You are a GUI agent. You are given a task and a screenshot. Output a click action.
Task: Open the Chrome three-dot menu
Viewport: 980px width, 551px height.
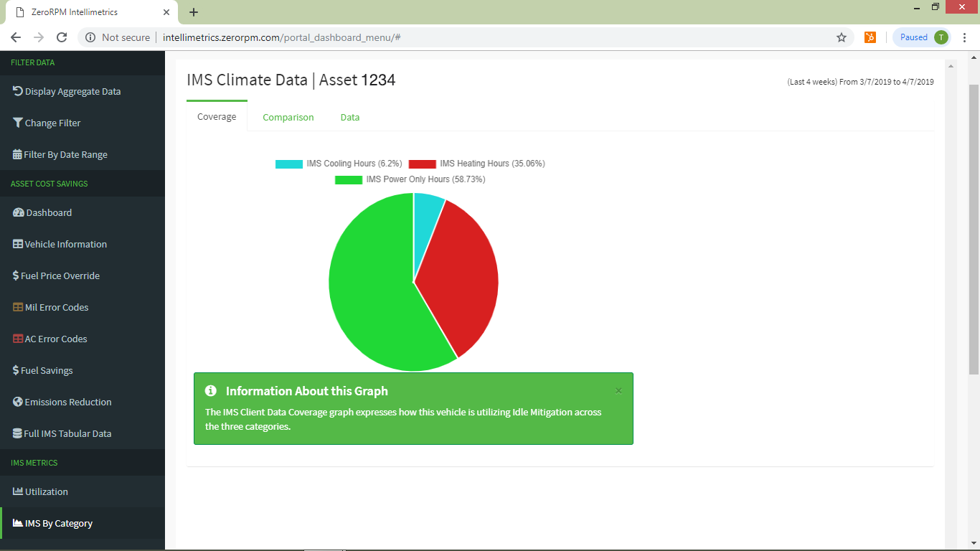964,37
